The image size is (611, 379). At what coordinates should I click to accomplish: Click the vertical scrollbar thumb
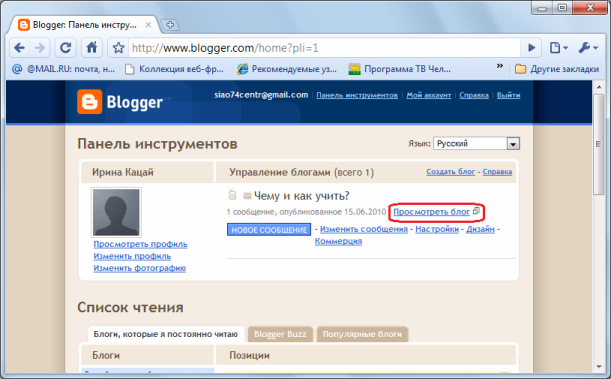(x=599, y=144)
